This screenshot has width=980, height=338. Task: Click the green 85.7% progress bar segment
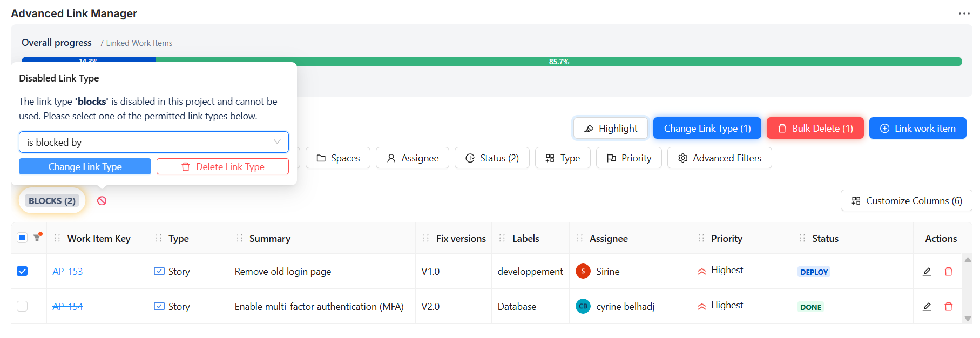click(559, 62)
